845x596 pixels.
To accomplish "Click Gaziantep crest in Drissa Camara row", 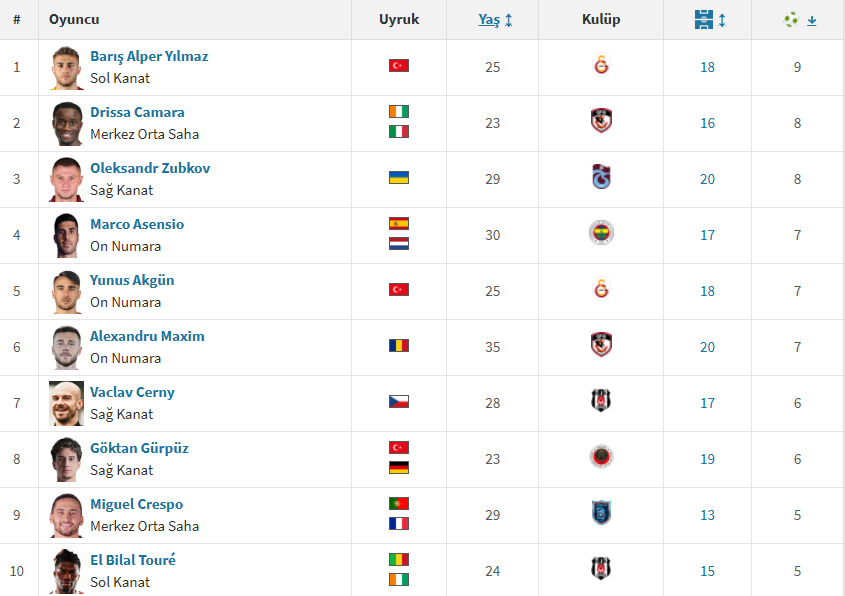I will [x=601, y=122].
